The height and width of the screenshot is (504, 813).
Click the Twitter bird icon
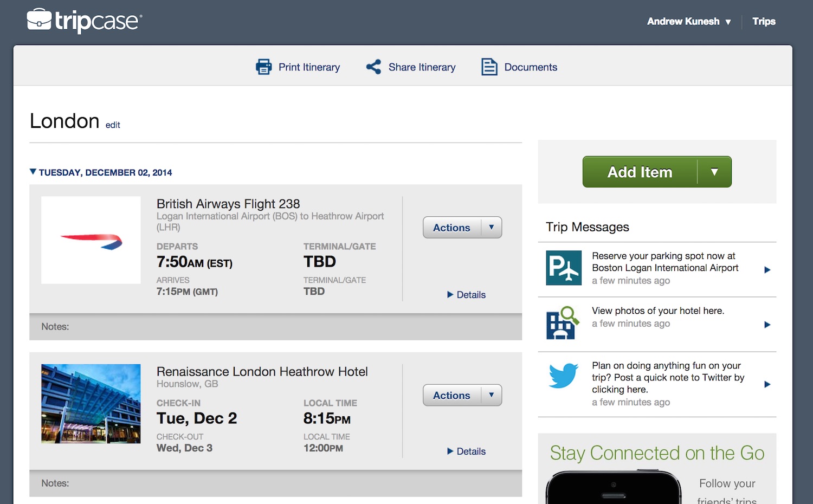point(563,375)
